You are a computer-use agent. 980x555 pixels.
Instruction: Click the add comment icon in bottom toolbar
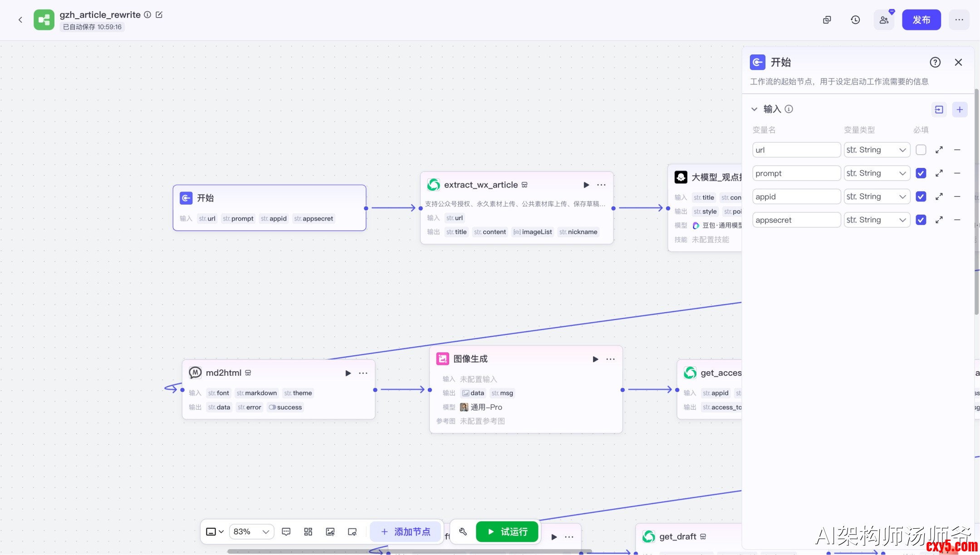click(x=286, y=531)
